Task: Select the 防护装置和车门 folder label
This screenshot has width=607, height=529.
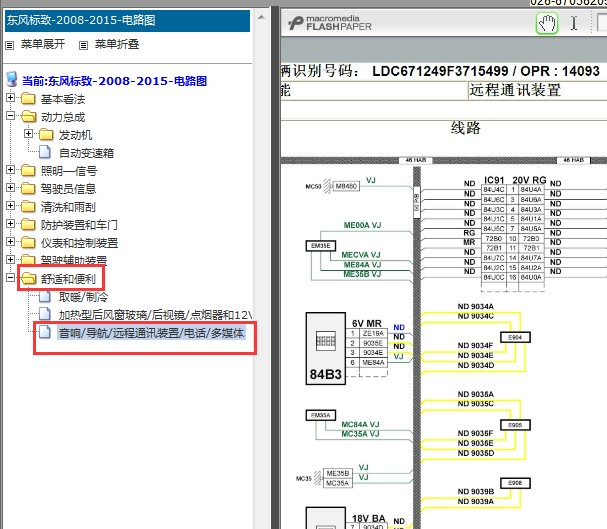Action: tap(79, 225)
